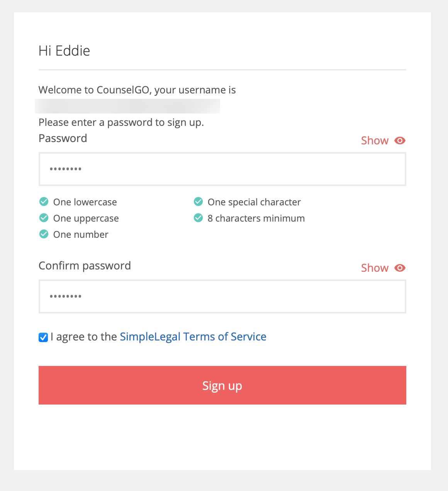This screenshot has height=491, width=448.
Task: Click the One lowercase requirement text
Action: point(85,201)
